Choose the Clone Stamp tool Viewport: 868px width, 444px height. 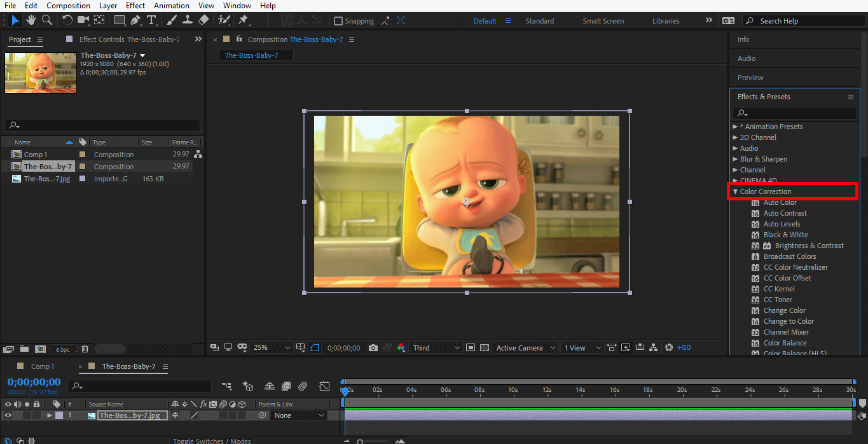(x=188, y=20)
